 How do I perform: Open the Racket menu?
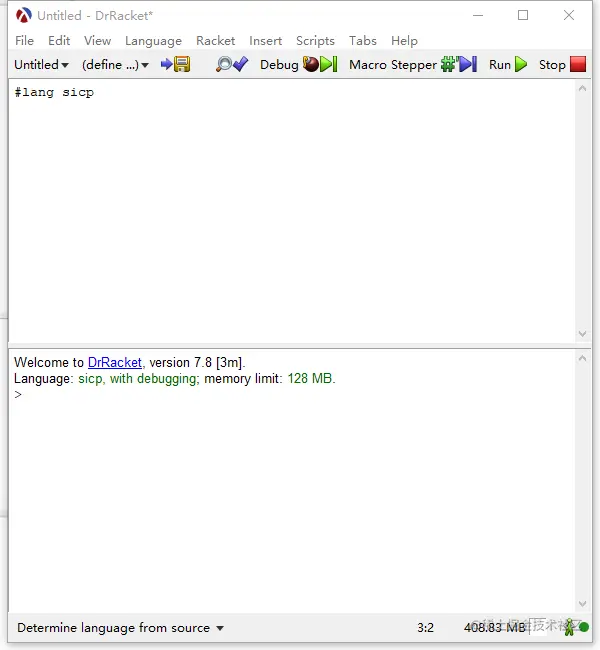tap(215, 41)
